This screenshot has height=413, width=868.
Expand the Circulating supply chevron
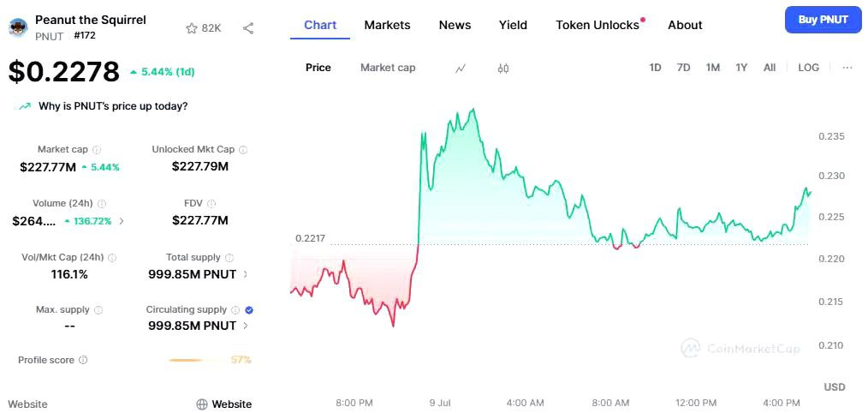[246, 326]
